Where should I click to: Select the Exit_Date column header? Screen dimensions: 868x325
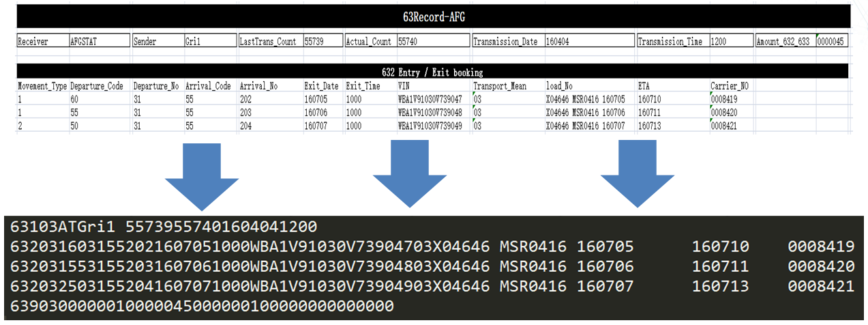tap(323, 86)
